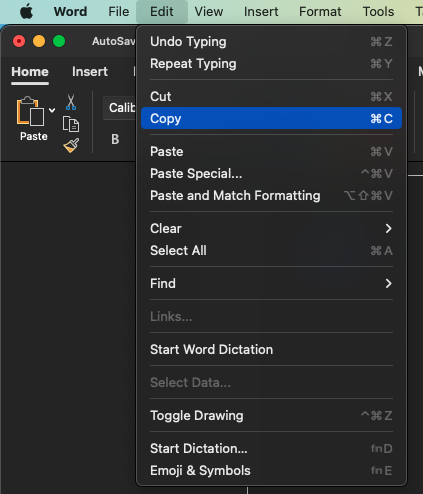The height and width of the screenshot is (494, 423).
Task: Open the Apple menu
Action: pos(26,12)
